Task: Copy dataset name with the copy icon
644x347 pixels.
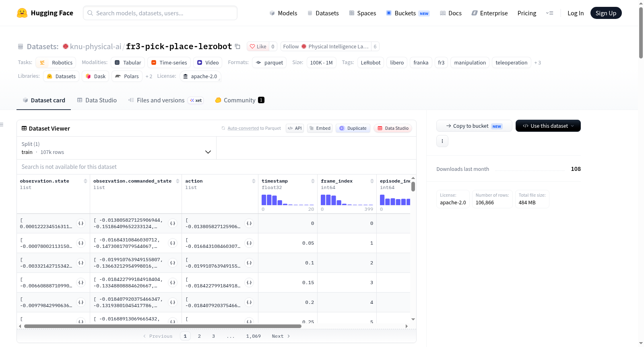Action: [x=237, y=46]
